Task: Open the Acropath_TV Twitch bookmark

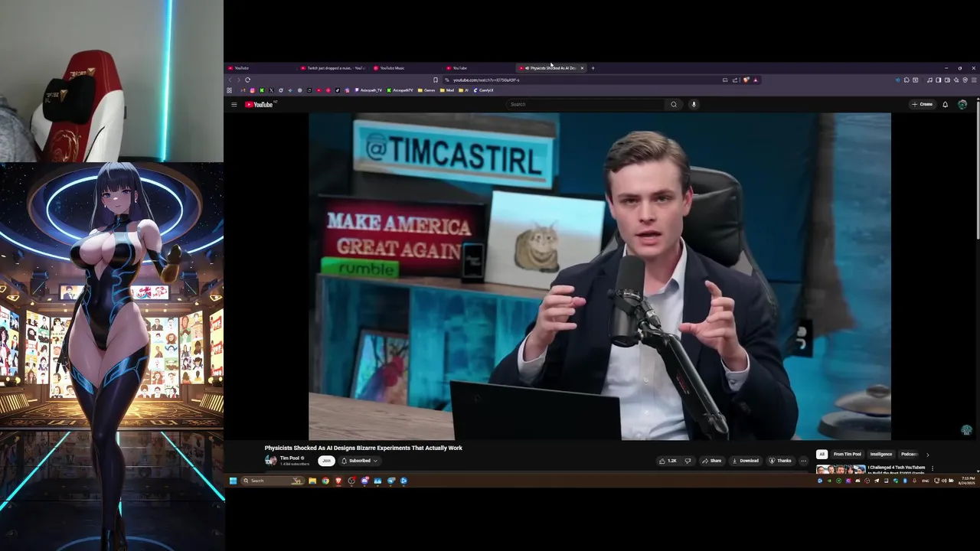Action: click(369, 90)
